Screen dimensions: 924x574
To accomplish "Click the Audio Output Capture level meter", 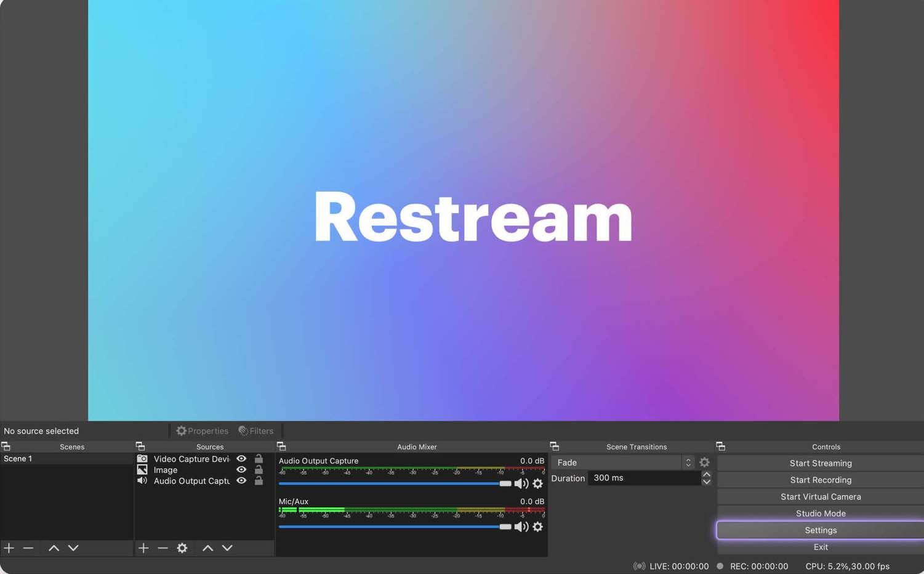I will pyautogui.click(x=412, y=470).
